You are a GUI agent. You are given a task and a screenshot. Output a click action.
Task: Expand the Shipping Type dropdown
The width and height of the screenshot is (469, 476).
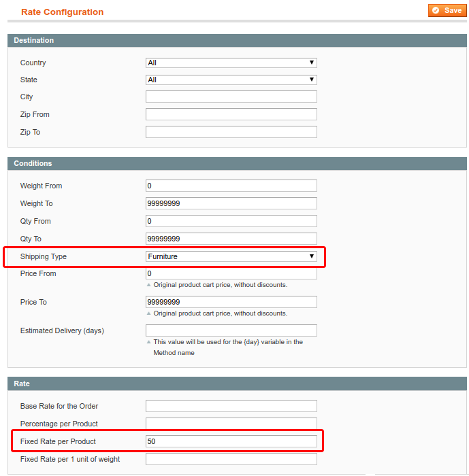click(231, 256)
